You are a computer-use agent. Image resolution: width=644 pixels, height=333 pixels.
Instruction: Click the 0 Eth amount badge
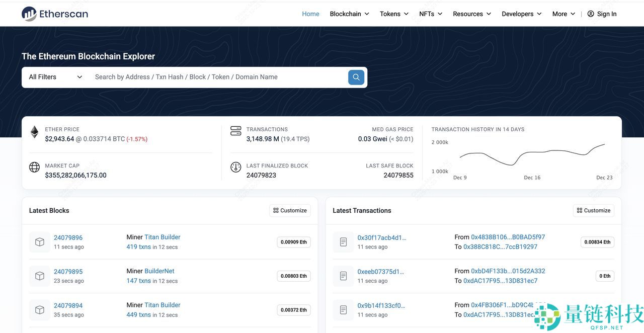tap(605, 276)
